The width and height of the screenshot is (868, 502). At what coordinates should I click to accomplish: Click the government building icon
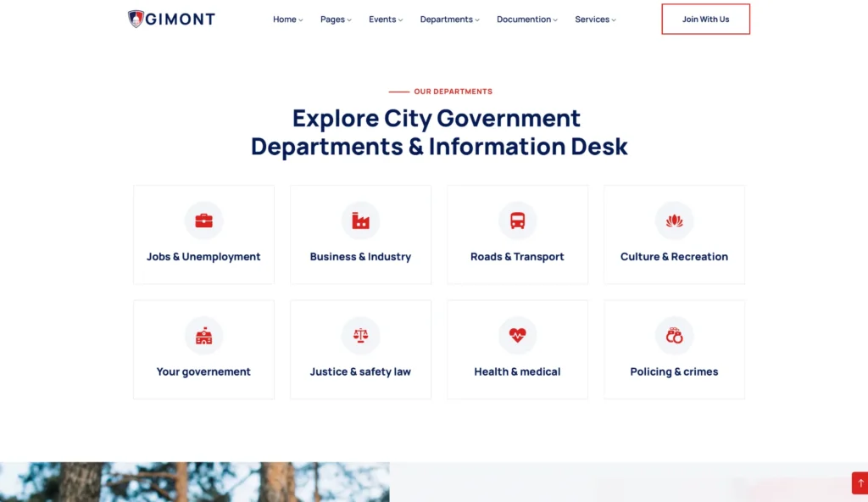(x=203, y=336)
